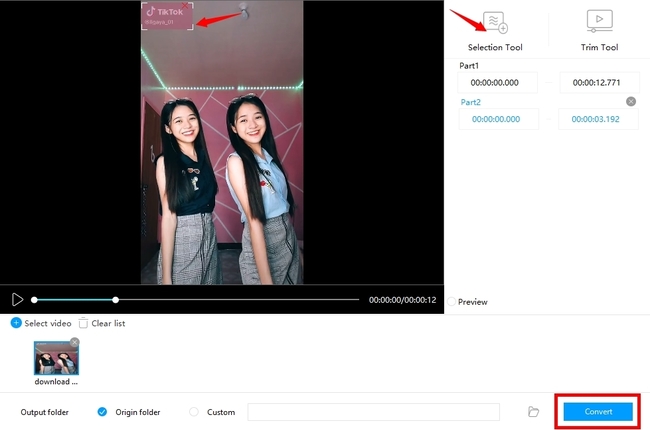The image size is (650, 430).
Task: Play the video preview
Action: [17, 299]
